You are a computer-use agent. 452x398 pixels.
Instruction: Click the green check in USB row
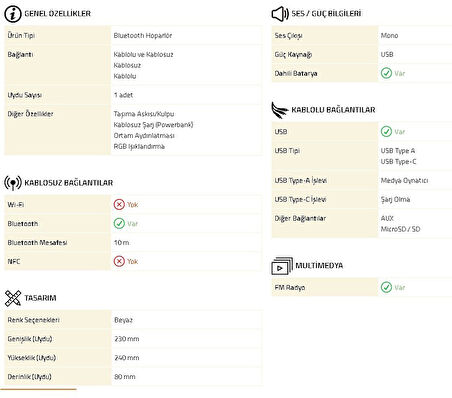pyautogui.click(x=386, y=131)
